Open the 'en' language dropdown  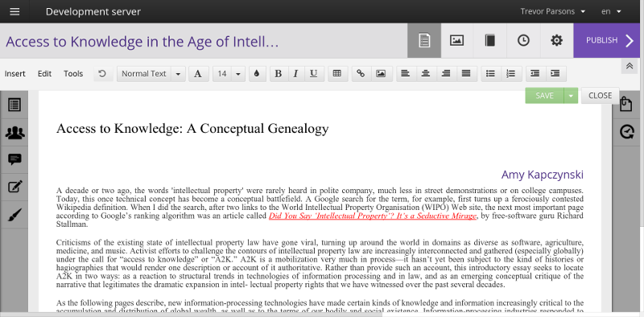pos(611,11)
